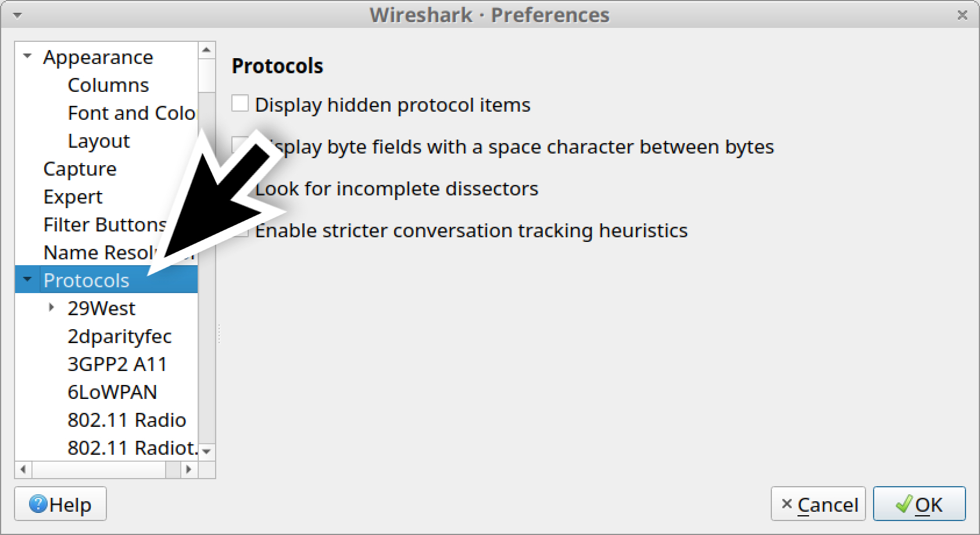Select Name Resolution settings

point(106,252)
